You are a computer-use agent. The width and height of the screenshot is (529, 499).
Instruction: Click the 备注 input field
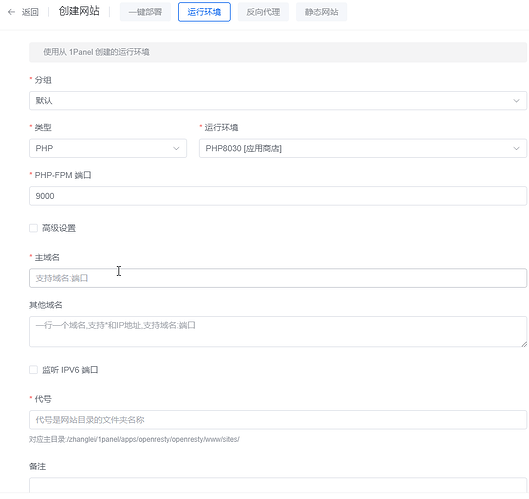[278, 486]
